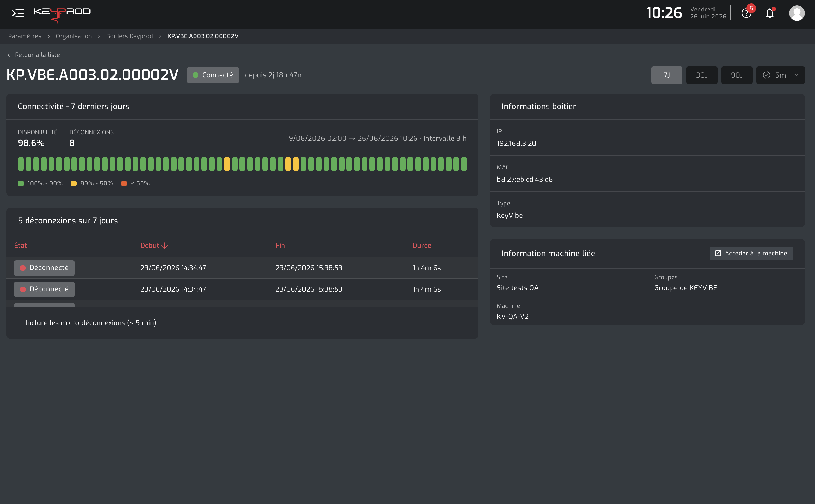Image resolution: width=815 pixels, height=504 pixels.
Task: Click the 10:26 clock in header
Action: tap(664, 13)
